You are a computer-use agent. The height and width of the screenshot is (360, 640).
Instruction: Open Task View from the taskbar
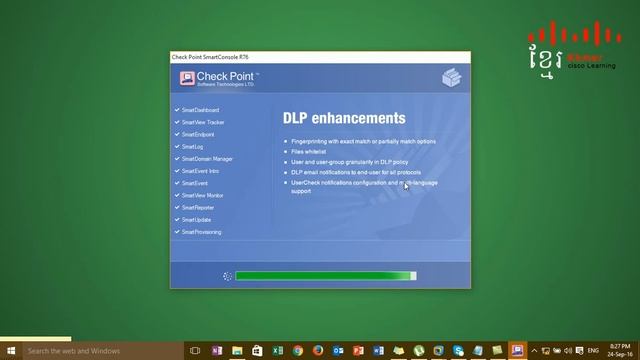pyautogui.click(x=195, y=351)
